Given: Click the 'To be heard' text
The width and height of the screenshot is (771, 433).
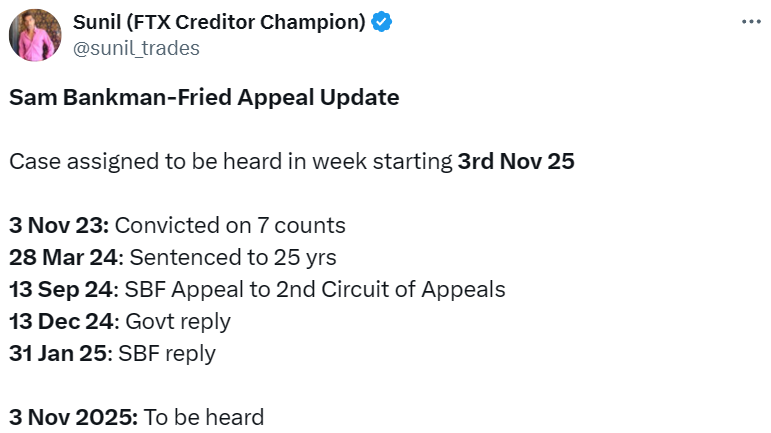Looking at the screenshot, I should (x=204, y=417).
